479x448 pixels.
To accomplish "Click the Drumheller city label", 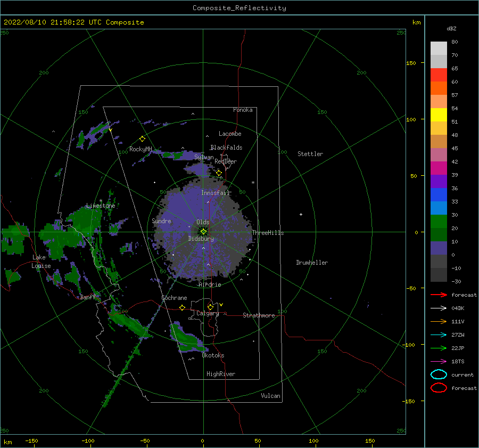I will click(312, 263).
